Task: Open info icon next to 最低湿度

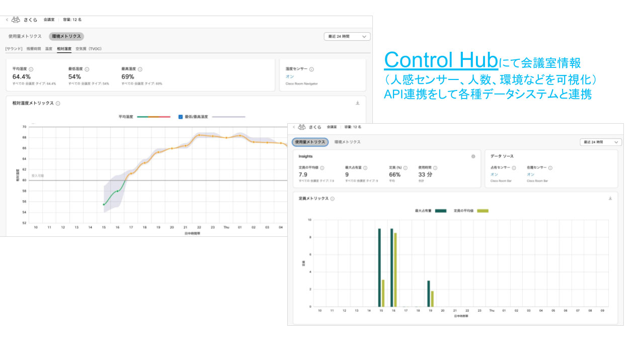Action: pyautogui.click(x=87, y=69)
